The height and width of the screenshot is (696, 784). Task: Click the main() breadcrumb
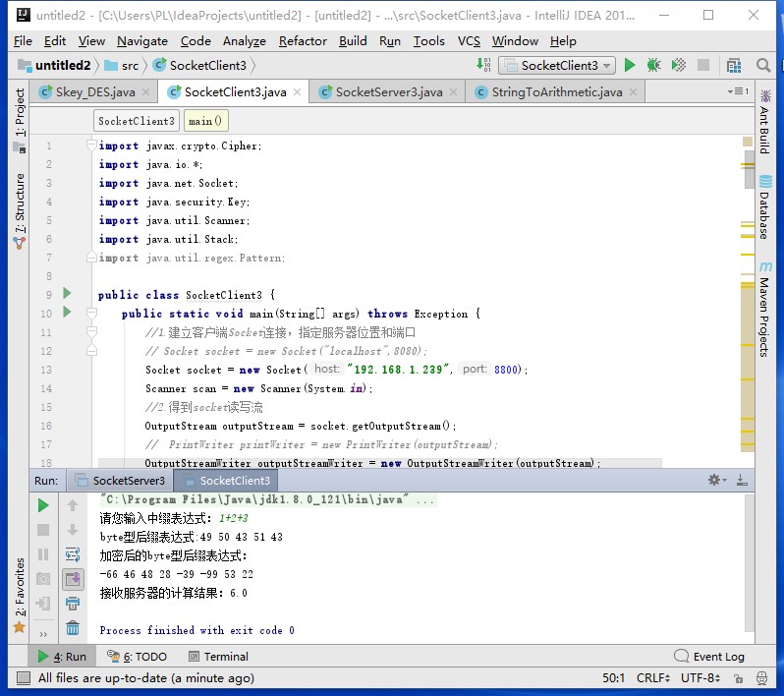[x=205, y=121]
